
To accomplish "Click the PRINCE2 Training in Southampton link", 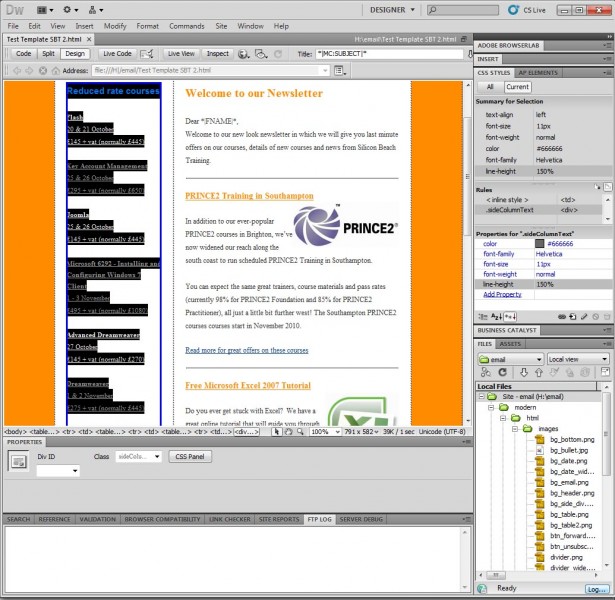I will coord(249,196).
